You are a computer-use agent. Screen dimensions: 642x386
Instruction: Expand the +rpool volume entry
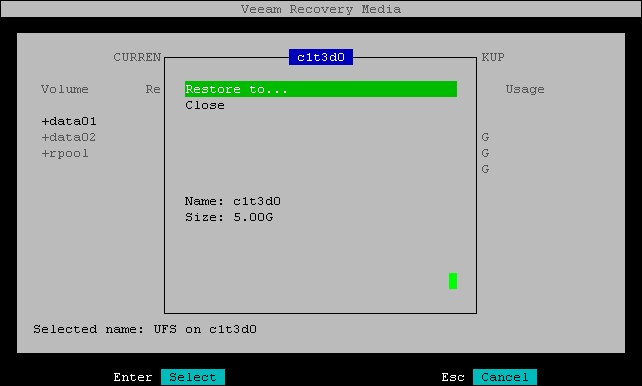point(65,153)
